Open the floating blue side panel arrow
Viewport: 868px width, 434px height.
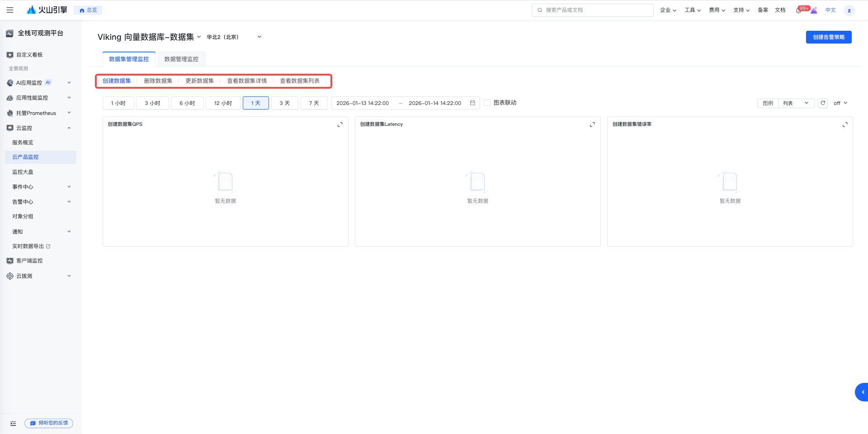pyautogui.click(x=862, y=392)
